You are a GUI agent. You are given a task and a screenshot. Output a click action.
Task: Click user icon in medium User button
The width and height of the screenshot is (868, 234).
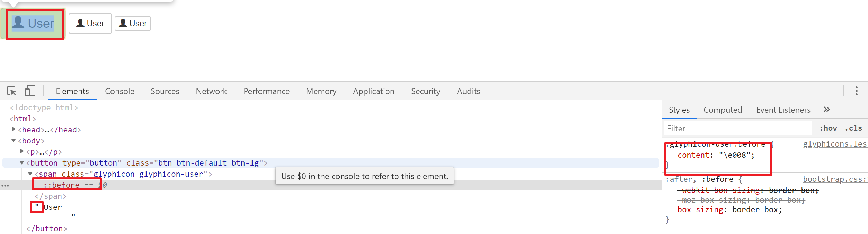coord(80,23)
